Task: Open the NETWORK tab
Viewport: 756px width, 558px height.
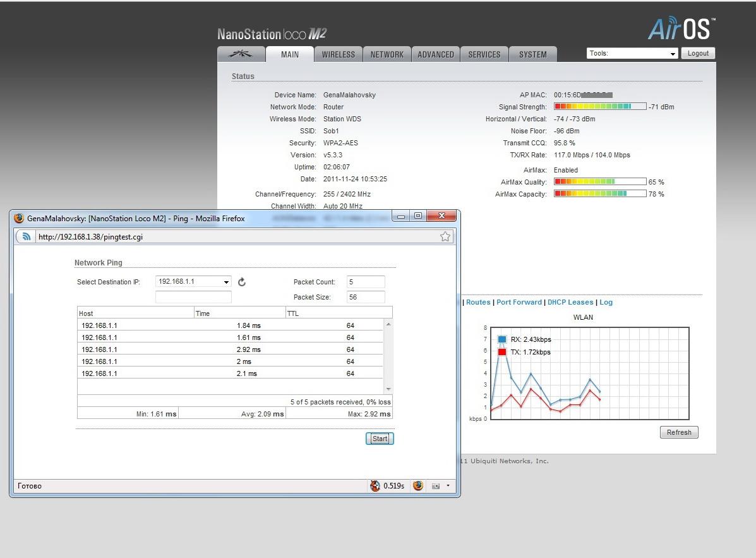Action: point(387,54)
